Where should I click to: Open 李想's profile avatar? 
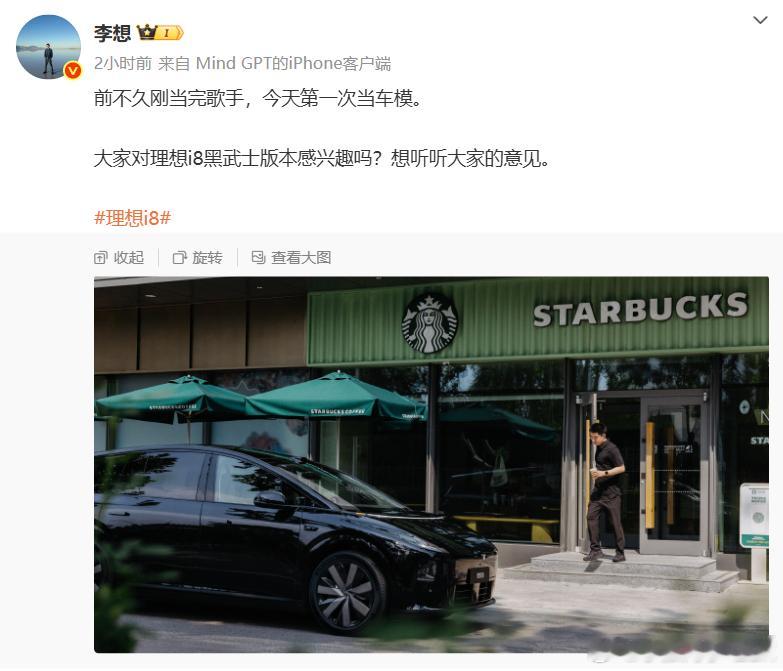pyautogui.click(x=48, y=47)
